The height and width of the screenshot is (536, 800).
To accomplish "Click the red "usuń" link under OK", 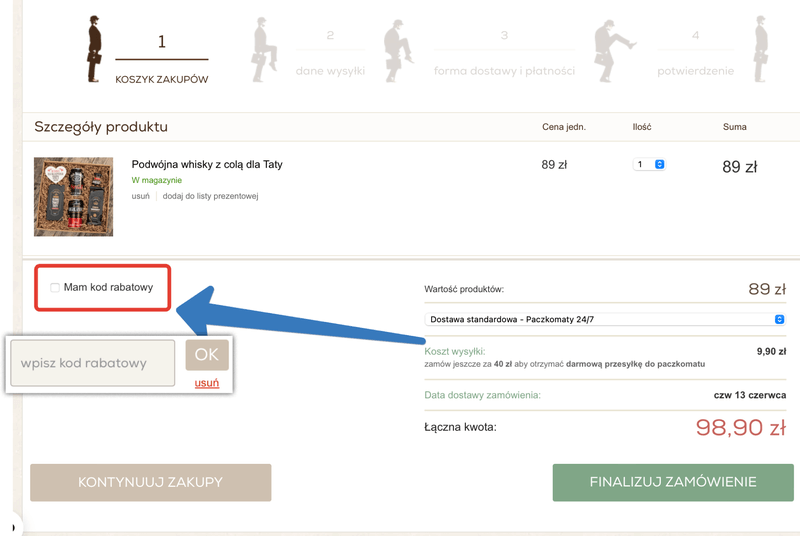I will 207,383.
